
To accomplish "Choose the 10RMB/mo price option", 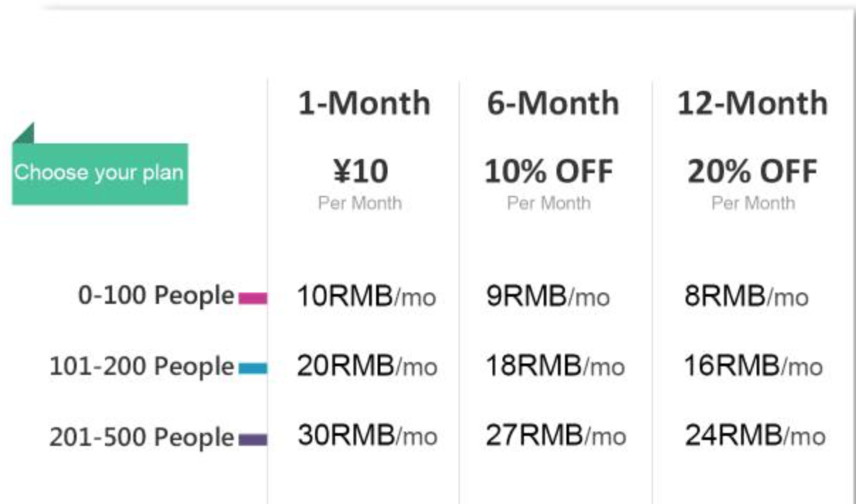I will point(366,296).
